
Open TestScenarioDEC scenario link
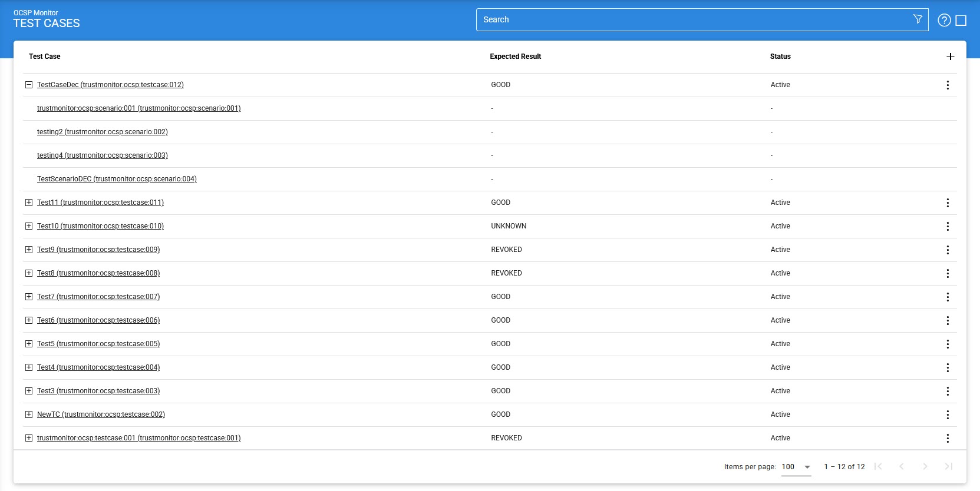point(117,179)
